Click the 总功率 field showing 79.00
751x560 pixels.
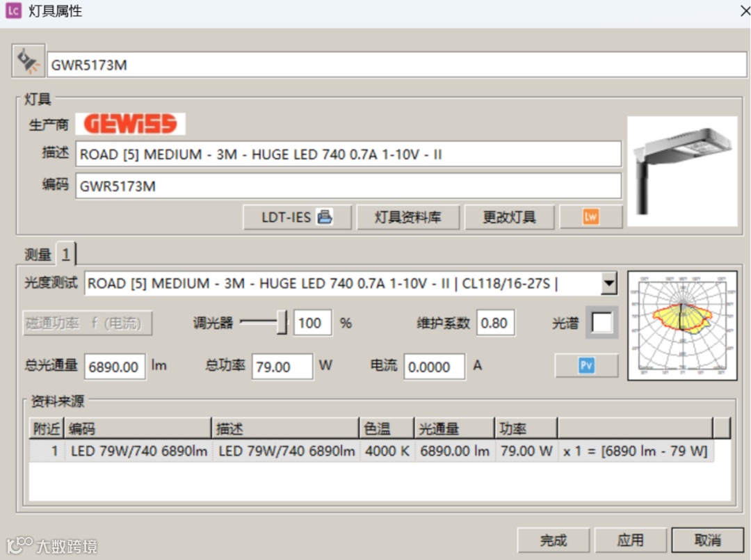[282, 367]
